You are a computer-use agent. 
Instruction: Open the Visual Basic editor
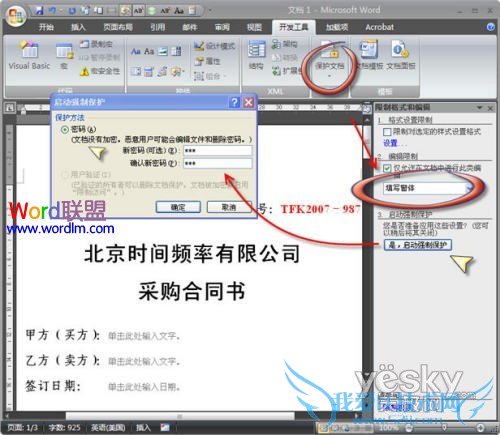(x=29, y=55)
